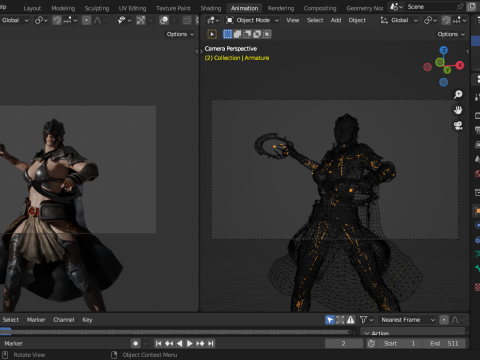Choose the Extend selection mode icon
Screen dimensions: 480x360
237,34
